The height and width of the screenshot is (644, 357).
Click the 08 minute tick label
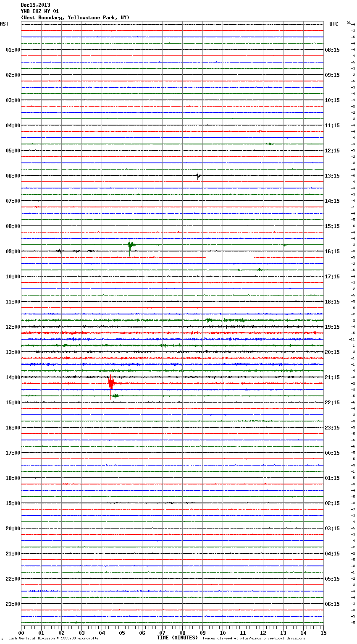point(182,633)
